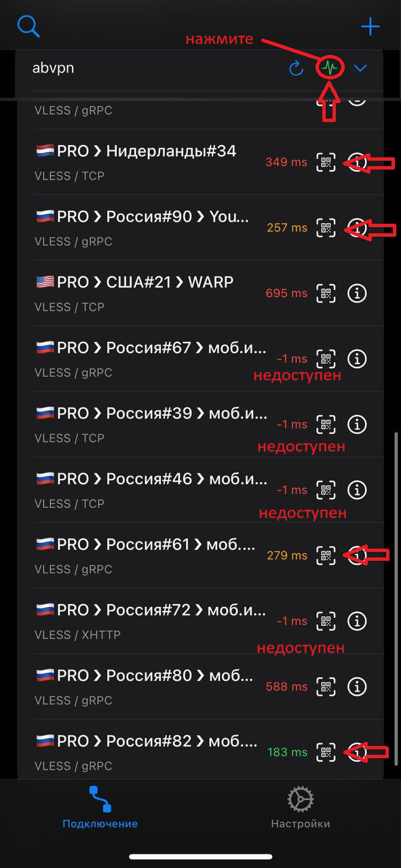
Task: Open info for Россия#46 server
Action: (357, 490)
